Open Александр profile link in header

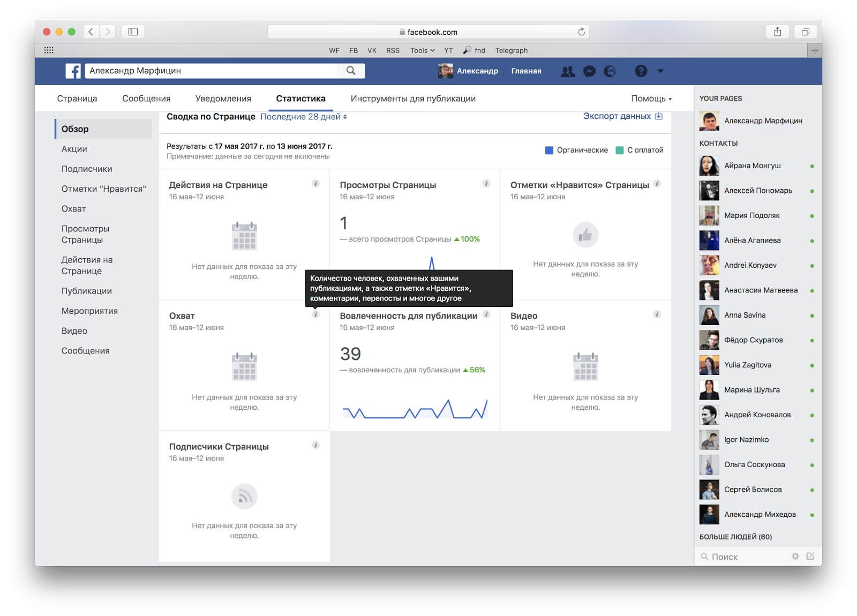coord(468,71)
